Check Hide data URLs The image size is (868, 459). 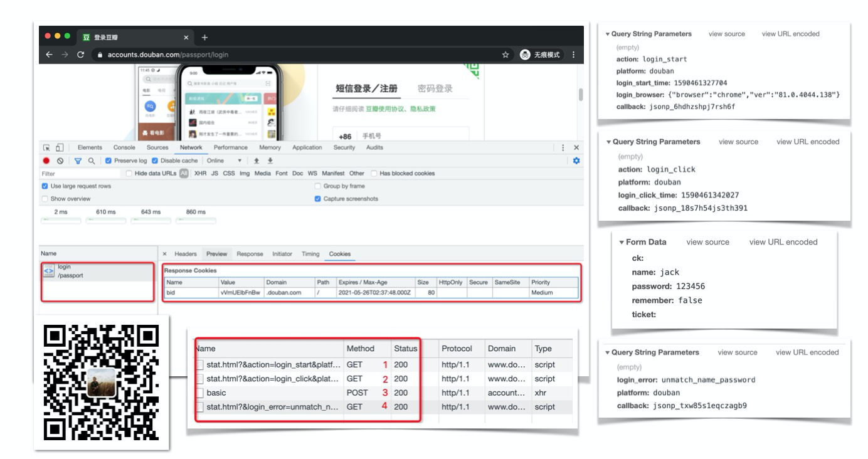[x=129, y=173]
